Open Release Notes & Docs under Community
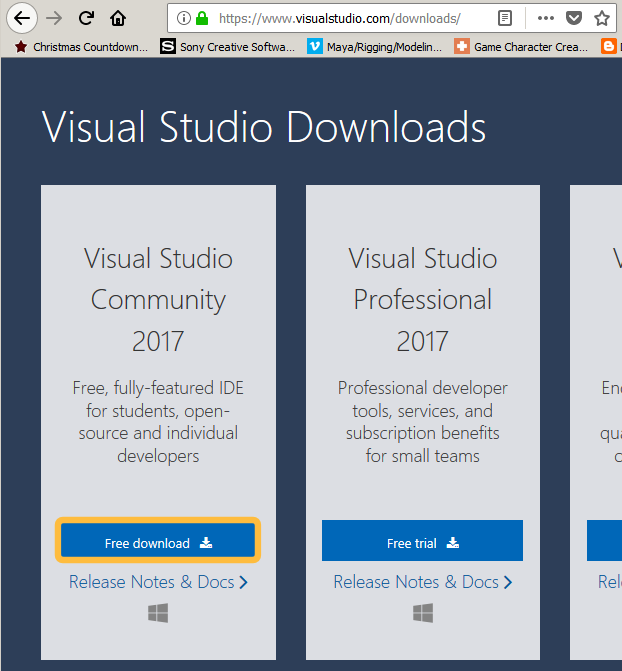The width and height of the screenshot is (622, 671). [158, 582]
